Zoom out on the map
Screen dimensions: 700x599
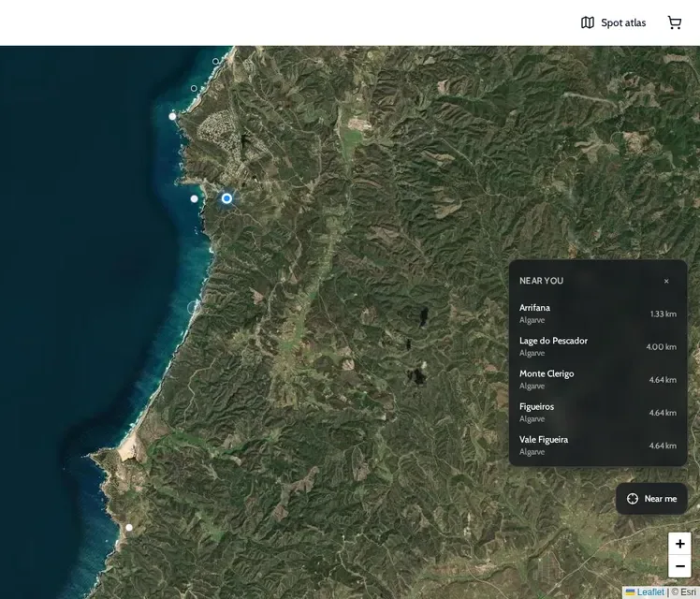[679, 566]
